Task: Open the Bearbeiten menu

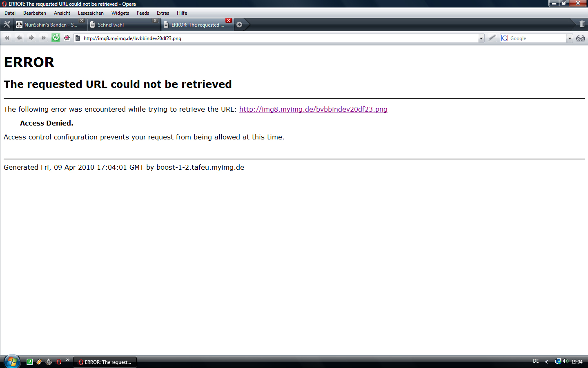Action: pos(35,13)
